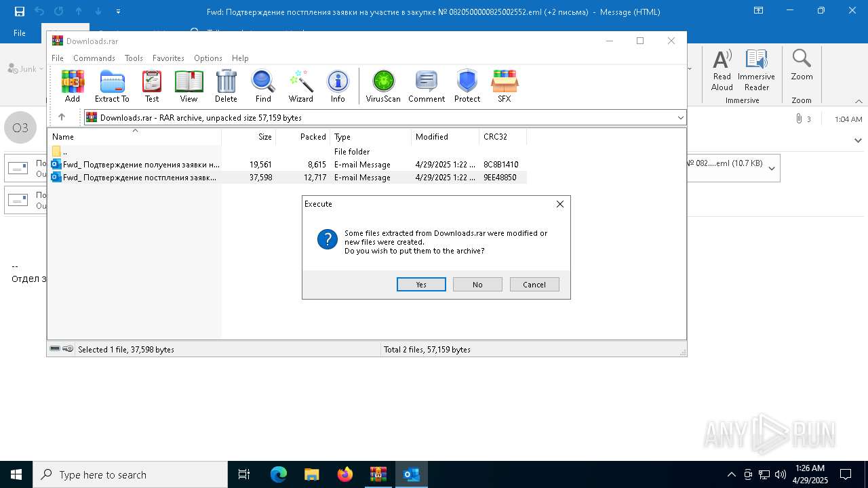Click the Find icon with magnifier
Screen dimensions: 868x488
pos(263,85)
